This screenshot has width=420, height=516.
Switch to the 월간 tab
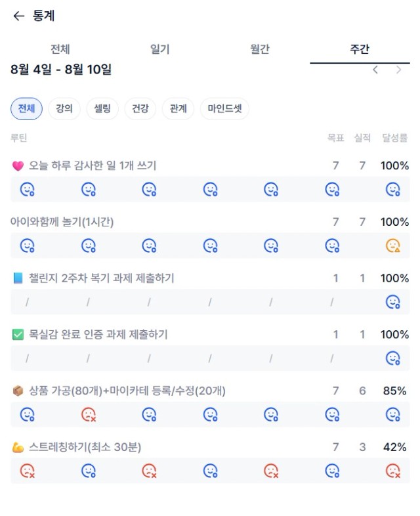pos(260,49)
